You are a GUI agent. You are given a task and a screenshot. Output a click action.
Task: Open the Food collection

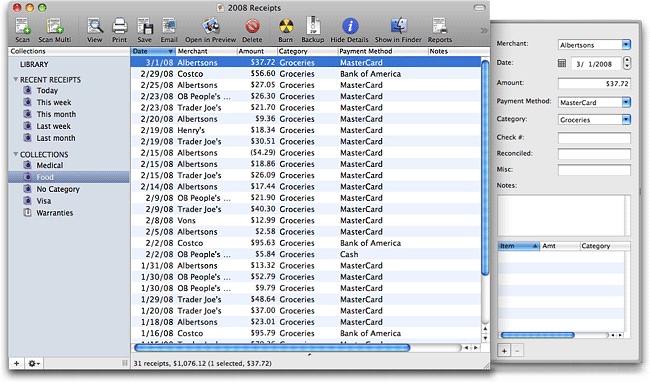coord(69,177)
